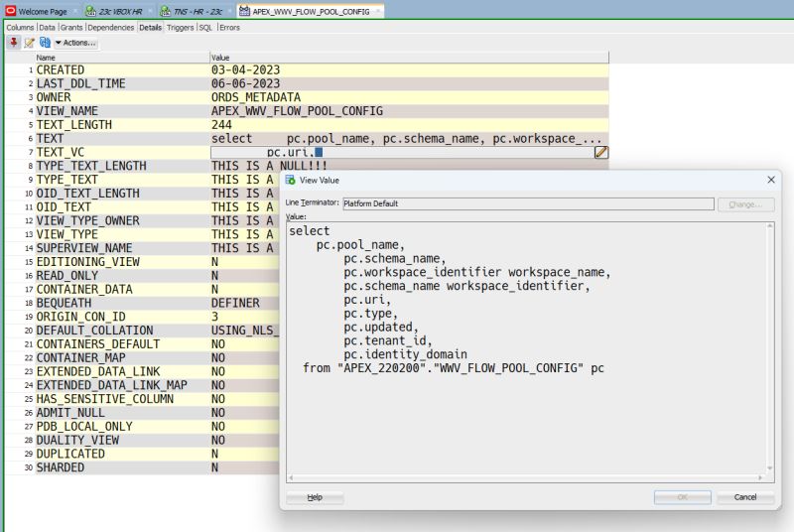Image resolution: width=794 pixels, height=532 pixels.
Task: Open the SQL sub-tab
Action: pos(205,28)
